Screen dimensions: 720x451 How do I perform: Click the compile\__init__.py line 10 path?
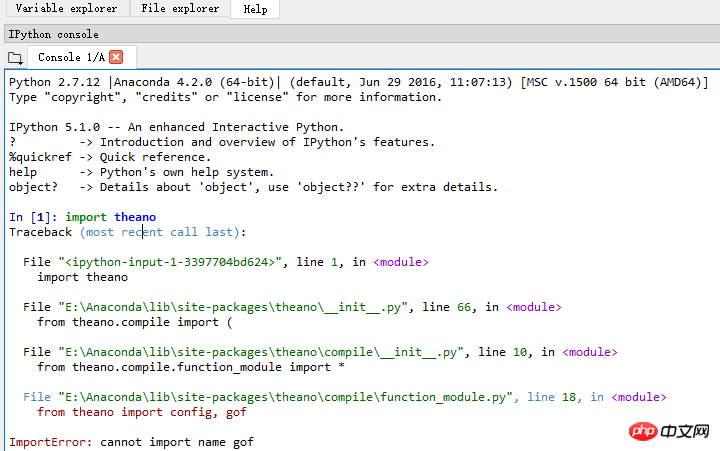point(320,352)
